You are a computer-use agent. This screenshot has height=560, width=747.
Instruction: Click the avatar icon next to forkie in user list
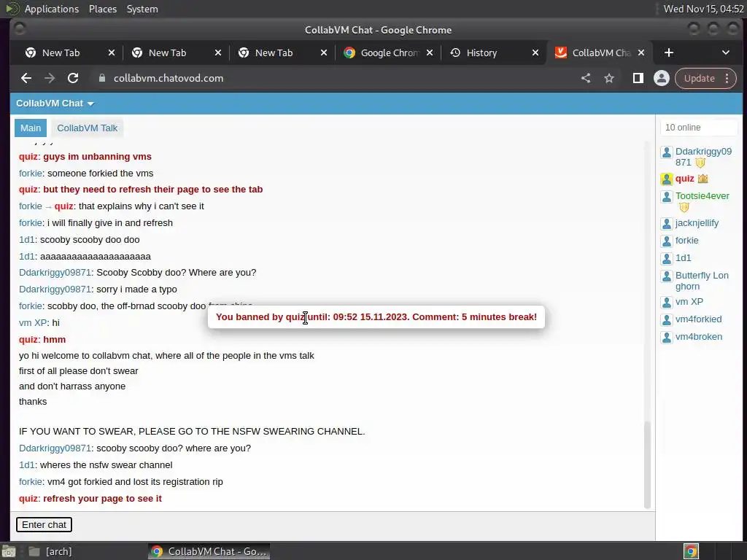[667, 241]
